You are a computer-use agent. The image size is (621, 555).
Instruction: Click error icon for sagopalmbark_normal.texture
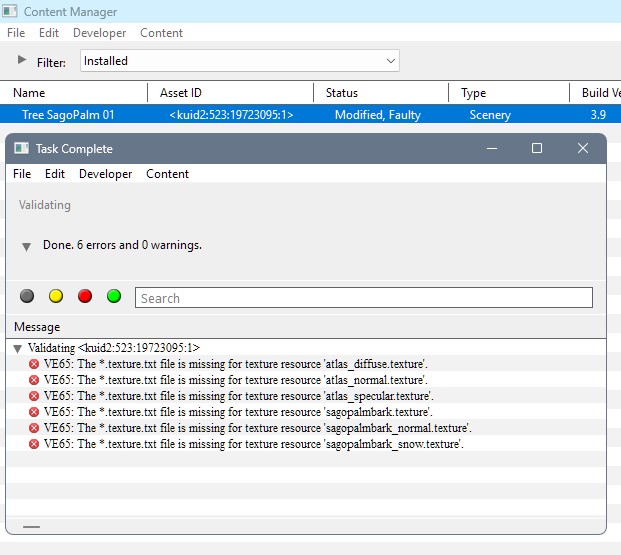tap(34, 428)
